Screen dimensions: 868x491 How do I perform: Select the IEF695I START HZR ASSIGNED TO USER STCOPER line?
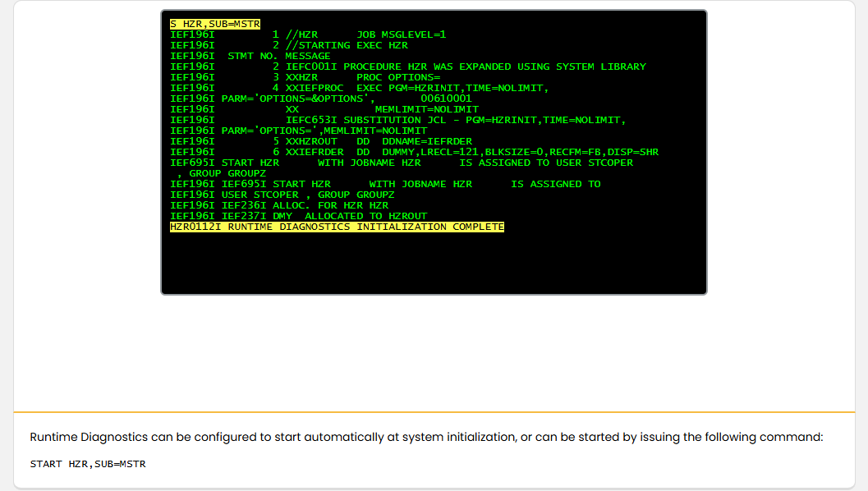click(x=402, y=163)
